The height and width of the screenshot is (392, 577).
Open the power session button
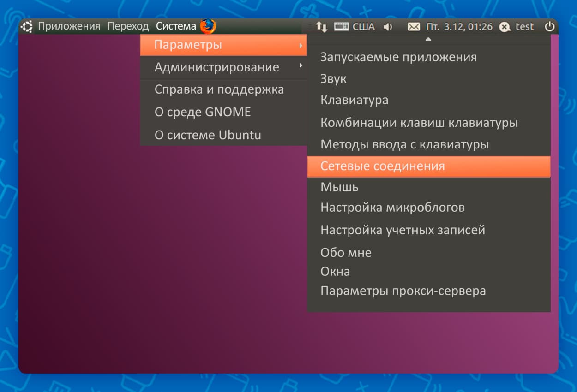click(549, 27)
